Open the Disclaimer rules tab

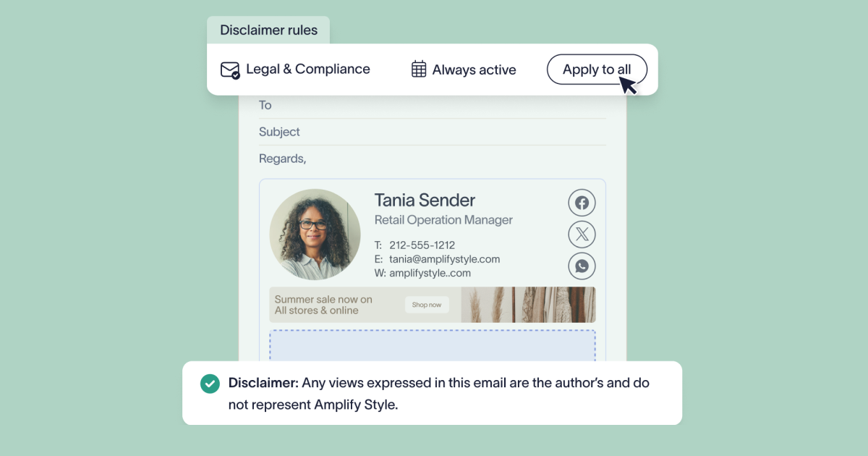tap(268, 30)
